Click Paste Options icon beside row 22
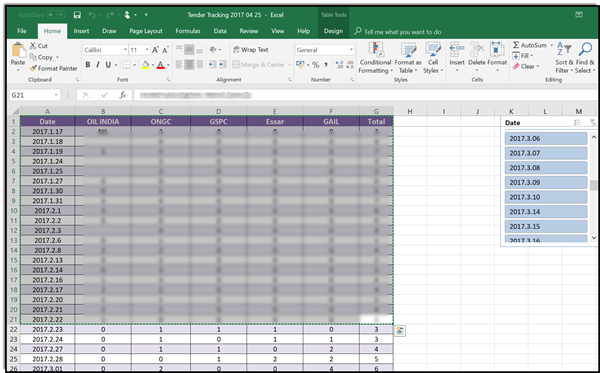Viewport: 600px width, 373px height. pos(400,331)
